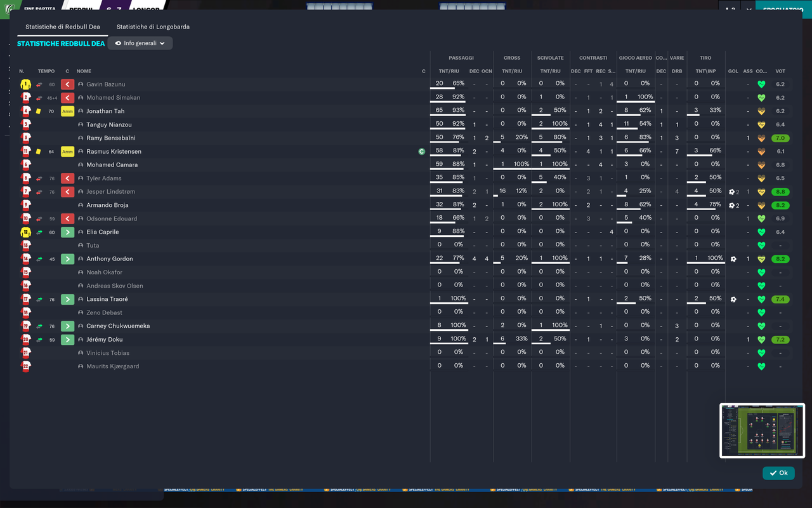Click the condition heart icon in Gavin Bazunu's row
The width and height of the screenshot is (812, 508).
pos(761,84)
